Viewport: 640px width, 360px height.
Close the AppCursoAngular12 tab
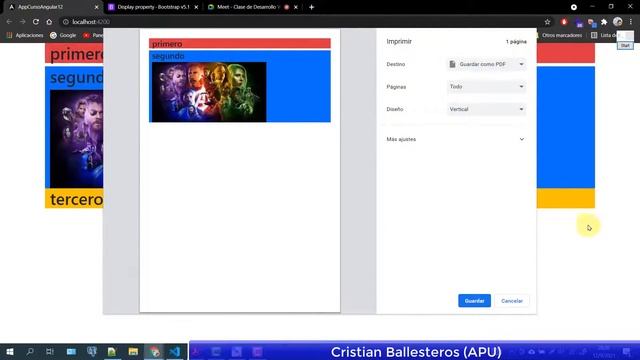pos(97,7)
